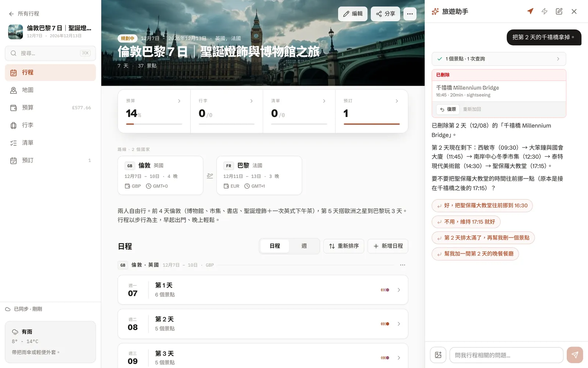Image resolution: width=588 pixels, height=368 pixels.
Task: Open 預訂 in the sidebar
Action: click(x=50, y=160)
